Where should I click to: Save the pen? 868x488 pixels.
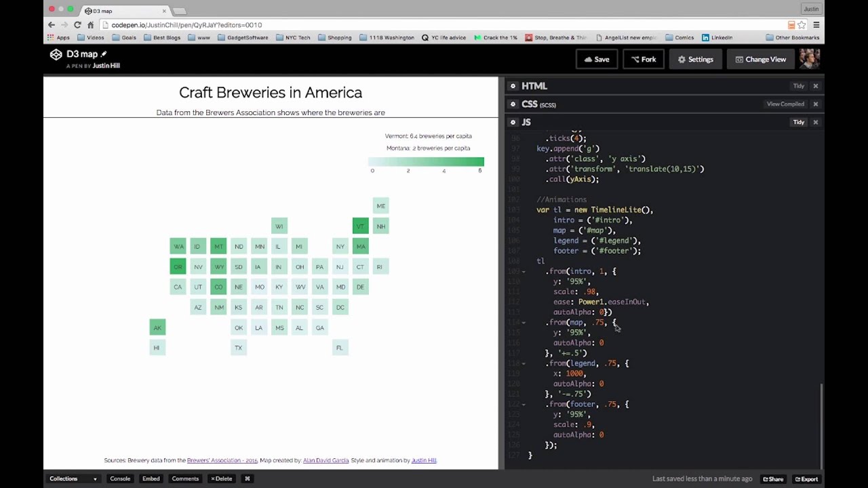point(596,59)
